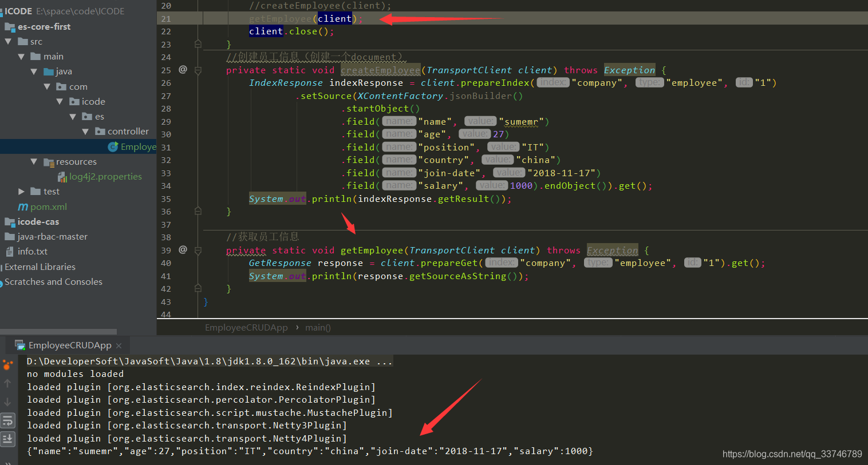
Task: Collapse the resources folder
Action: 34,161
